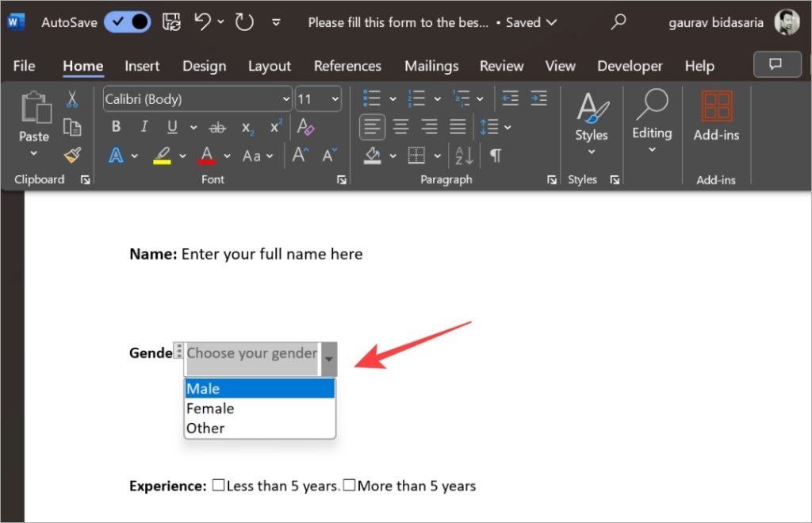The width and height of the screenshot is (812, 523).
Task: Click the Search magnifier icon
Action: point(619,21)
